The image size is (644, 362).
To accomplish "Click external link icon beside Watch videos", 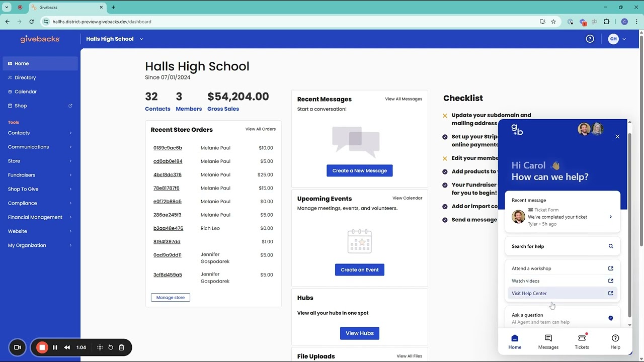I will [x=611, y=281].
